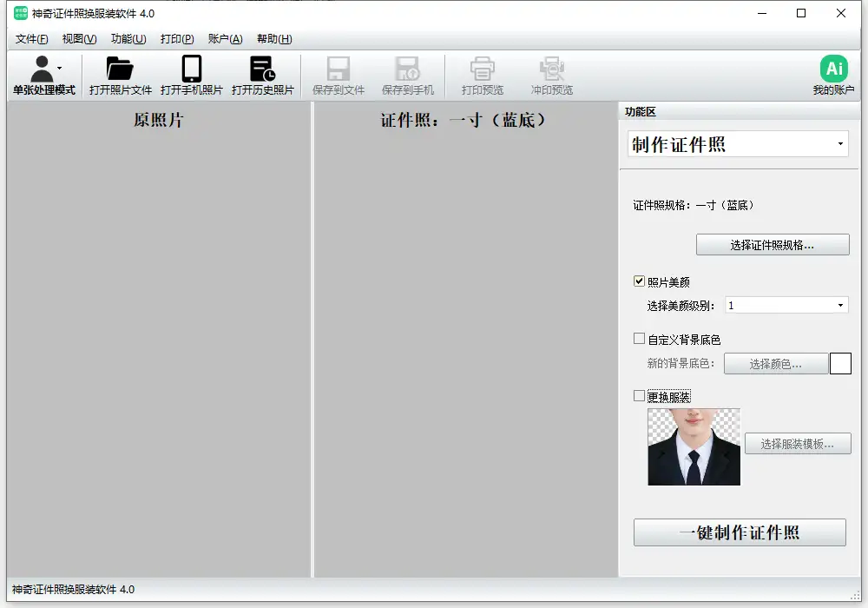Open the beautify level dropdown
This screenshot has height=608, width=868.
tap(840, 305)
